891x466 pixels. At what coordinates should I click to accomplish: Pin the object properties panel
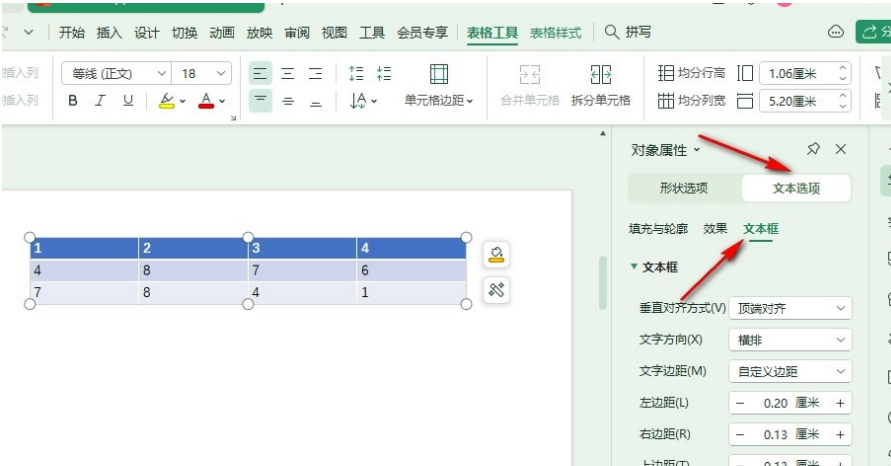(x=813, y=149)
